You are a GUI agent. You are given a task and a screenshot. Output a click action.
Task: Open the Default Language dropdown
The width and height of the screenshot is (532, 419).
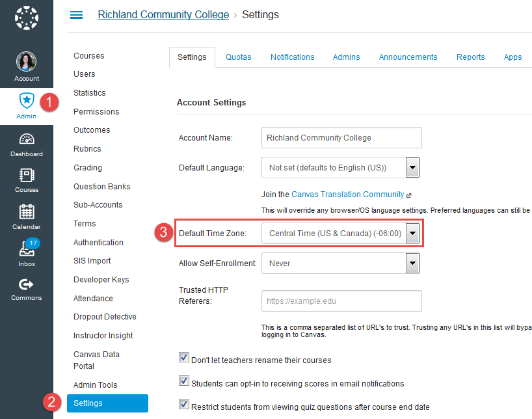340,167
